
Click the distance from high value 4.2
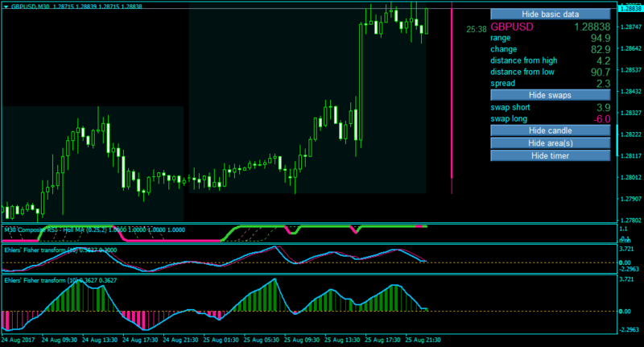[x=603, y=60]
